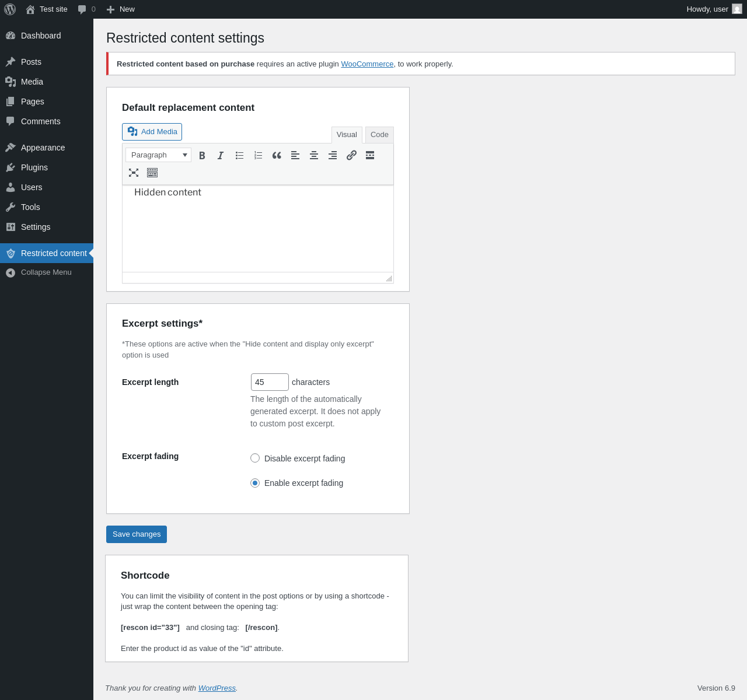Open the Paragraph format dropdown
747x700 pixels.
click(158, 155)
